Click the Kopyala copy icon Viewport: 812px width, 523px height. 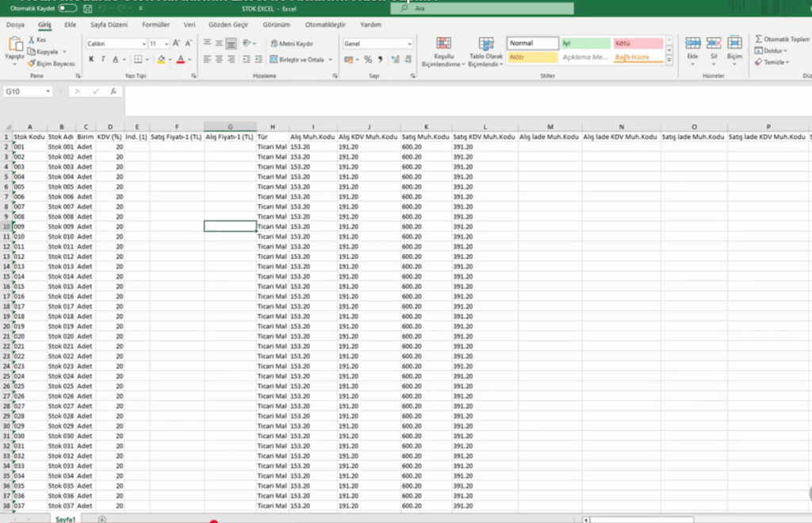point(32,52)
